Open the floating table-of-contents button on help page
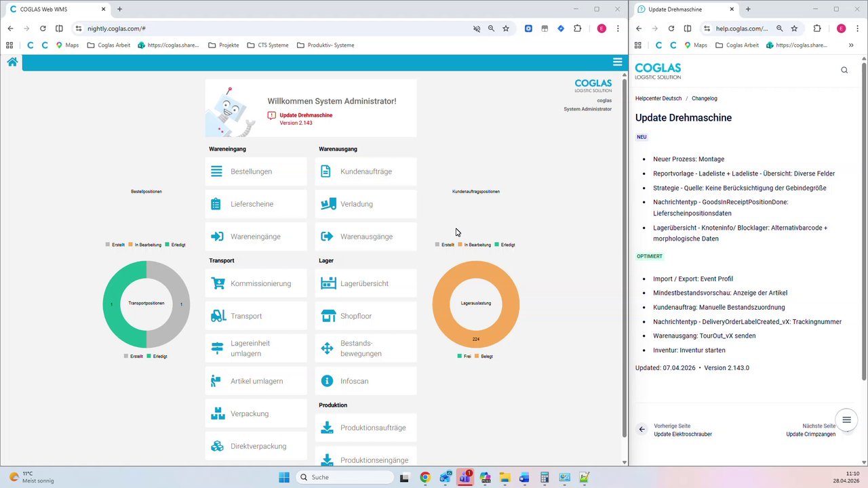This screenshot has width=868, height=488. click(x=846, y=420)
